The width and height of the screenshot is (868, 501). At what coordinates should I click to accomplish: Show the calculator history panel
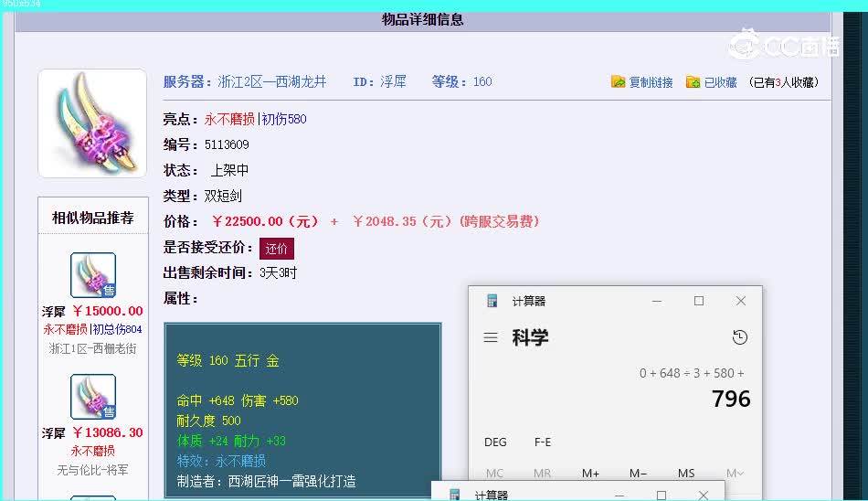739,337
